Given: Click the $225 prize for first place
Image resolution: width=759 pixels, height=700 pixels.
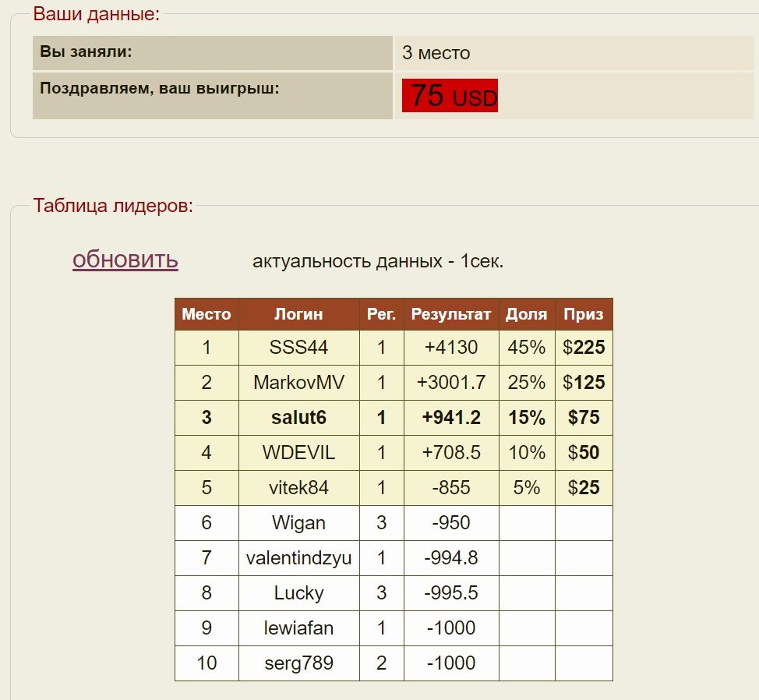Looking at the screenshot, I should point(583,348).
